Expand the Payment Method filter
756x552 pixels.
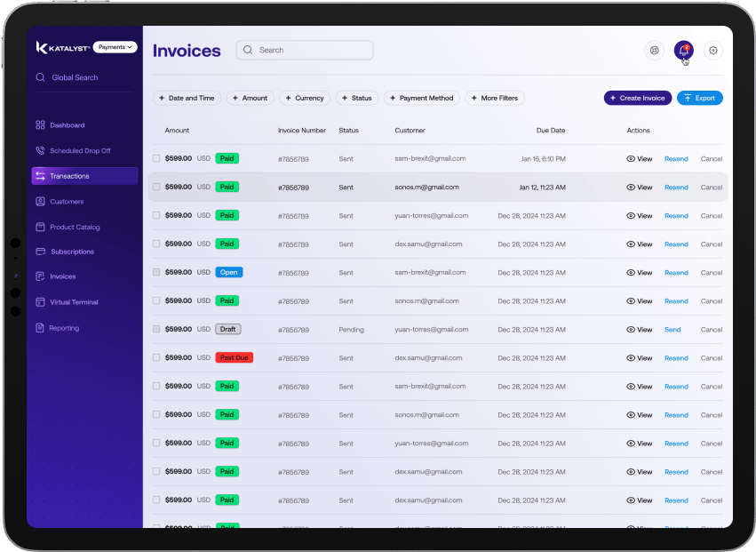coord(422,98)
